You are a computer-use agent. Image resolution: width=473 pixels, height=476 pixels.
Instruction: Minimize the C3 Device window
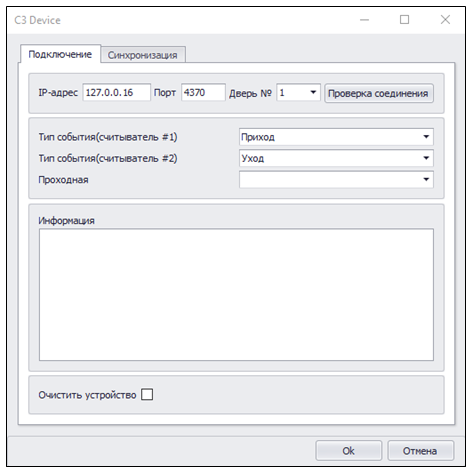point(364,20)
